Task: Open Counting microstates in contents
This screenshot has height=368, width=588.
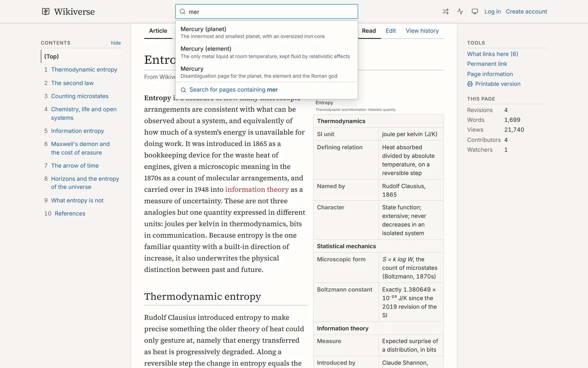Action: pyautogui.click(x=80, y=96)
